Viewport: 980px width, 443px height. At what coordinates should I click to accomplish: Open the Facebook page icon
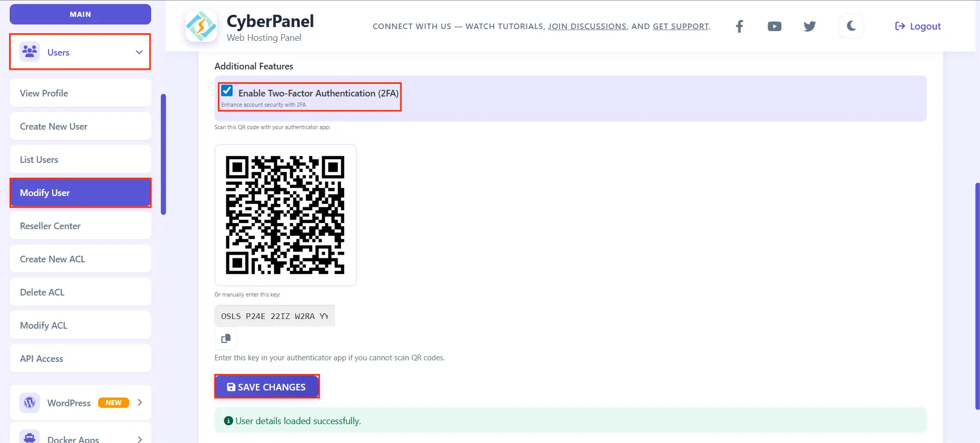click(739, 27)
